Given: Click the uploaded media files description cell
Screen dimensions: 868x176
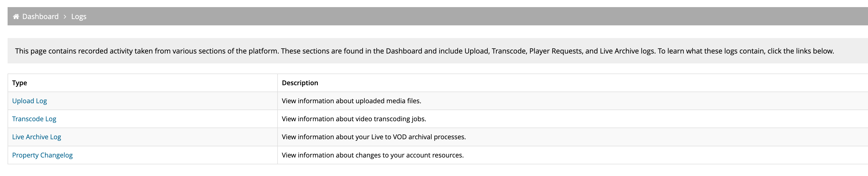Looking at the screenshot, I should pos(573,101).
